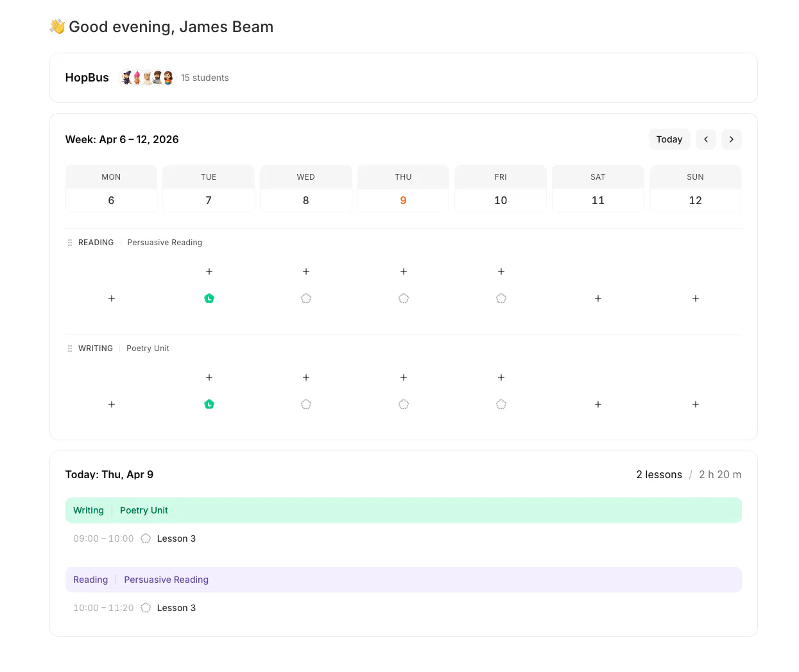The image size is (799, 672).
Task: Add a Reading lesson on Sunday
Action: 696,298
